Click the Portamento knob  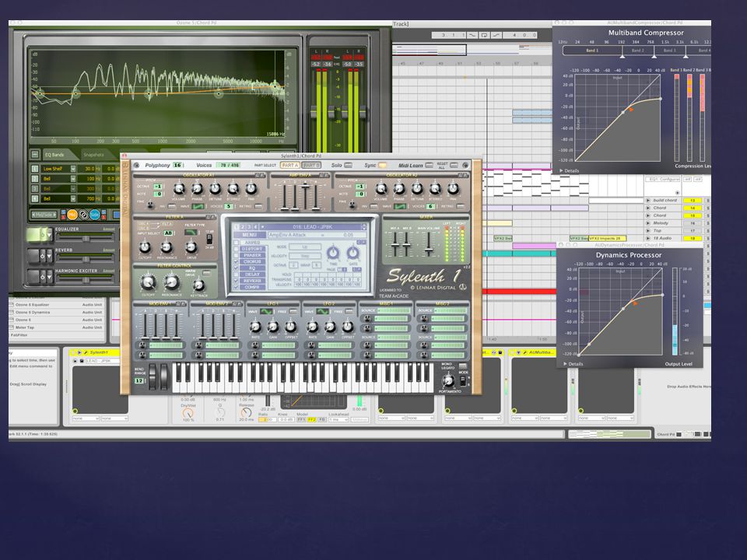click(447, 380)
